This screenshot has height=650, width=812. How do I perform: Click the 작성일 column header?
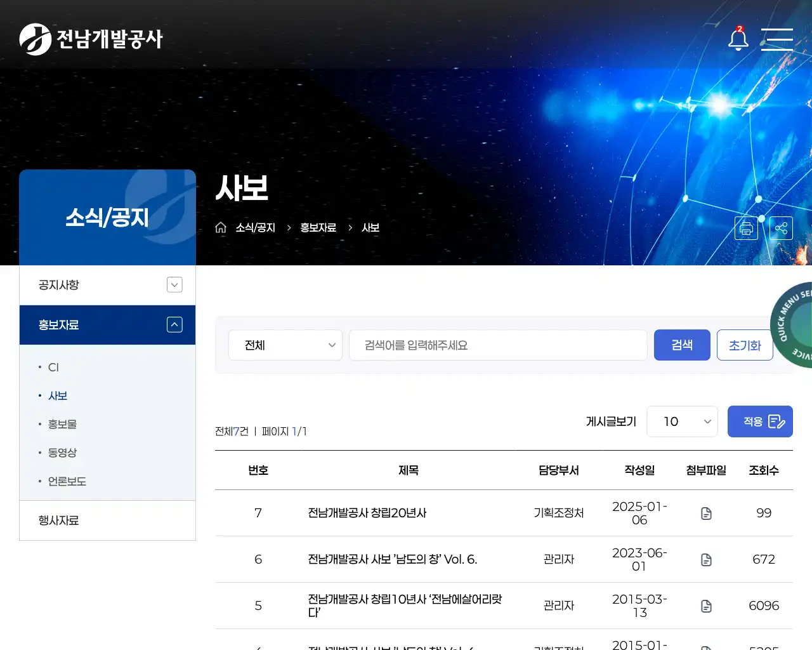(639, 470)
